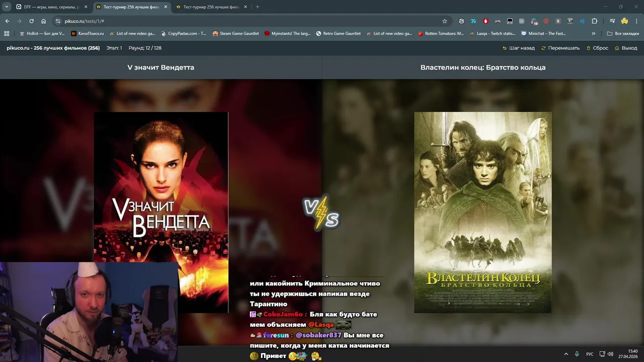Open the Rotten Tomatoes bookmark

coord(441,34)
